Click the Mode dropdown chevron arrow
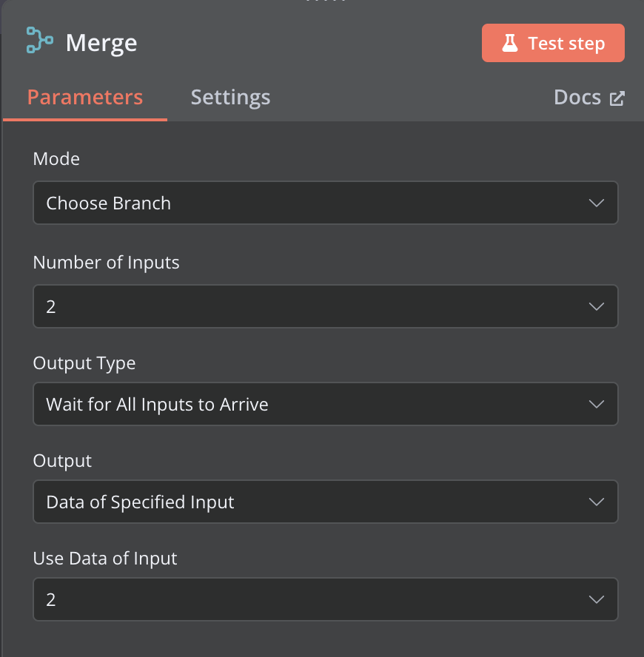 [x=596, y=203]
